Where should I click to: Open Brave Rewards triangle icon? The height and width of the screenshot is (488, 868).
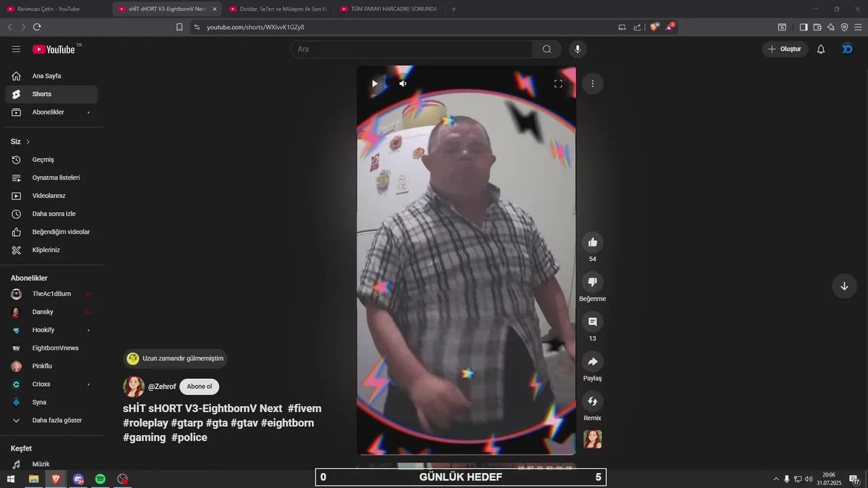coord(670,27)
